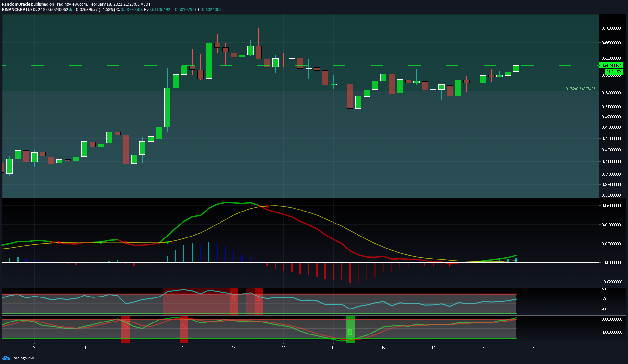Click the 0.66000000 price axis label
Image resolution: width=628 pixels, height=364 pixels.
pos(611,43)
